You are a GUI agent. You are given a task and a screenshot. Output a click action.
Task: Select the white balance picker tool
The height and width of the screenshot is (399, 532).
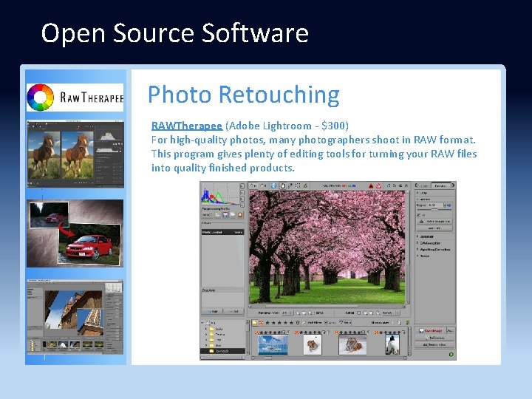290,186
